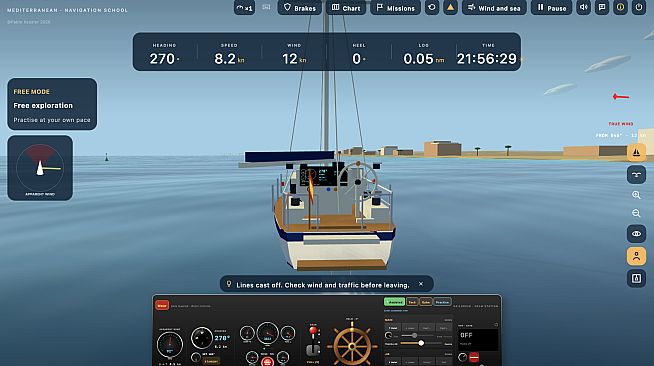Screen dimensions: 654x366
Task: Click the waterline view icon in right sidebar
Action: coord(636,174)
